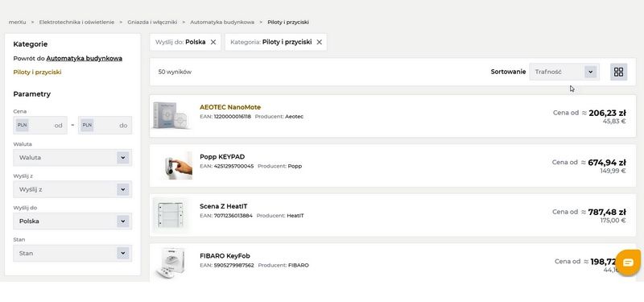Click the Scena Z HeatIT product image
644x302 pixels.
coord(171,215)
